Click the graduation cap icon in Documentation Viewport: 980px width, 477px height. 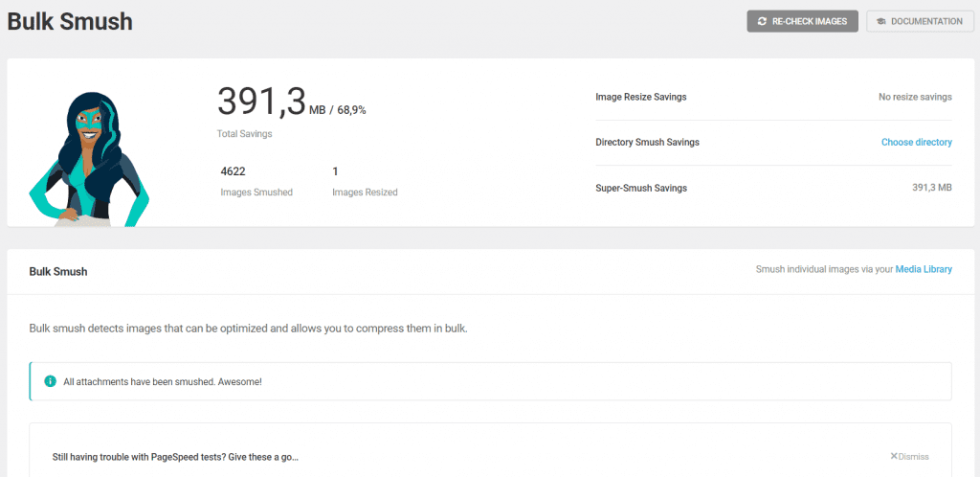[881, 21]
